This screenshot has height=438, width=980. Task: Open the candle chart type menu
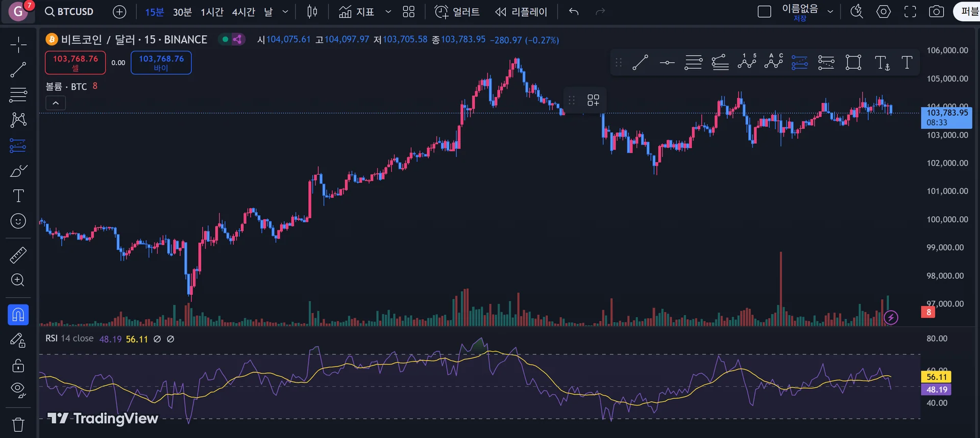coord(312,12)
